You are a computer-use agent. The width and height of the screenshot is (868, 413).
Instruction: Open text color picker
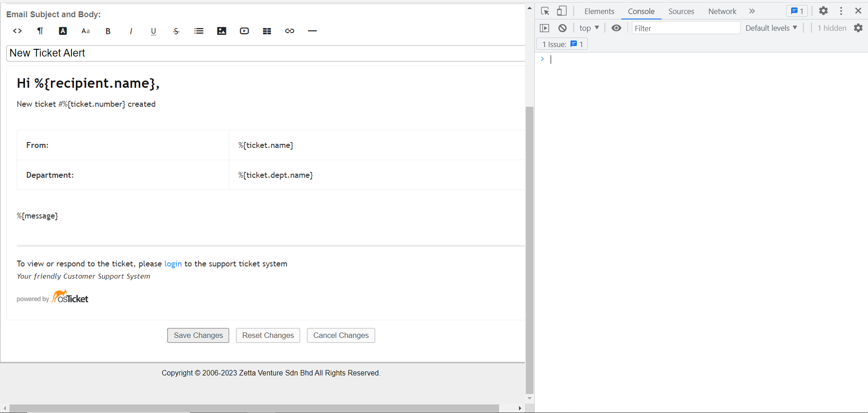tap(63, 31)
